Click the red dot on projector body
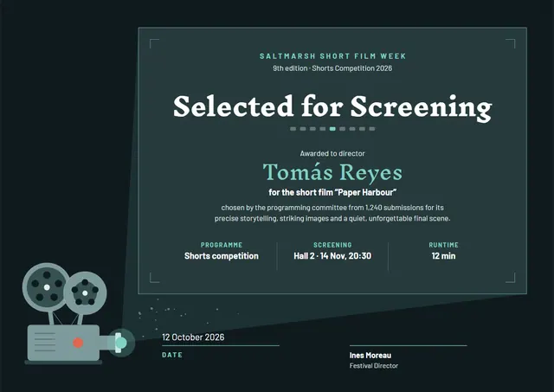The image size is (554, 392). (78, 343)
